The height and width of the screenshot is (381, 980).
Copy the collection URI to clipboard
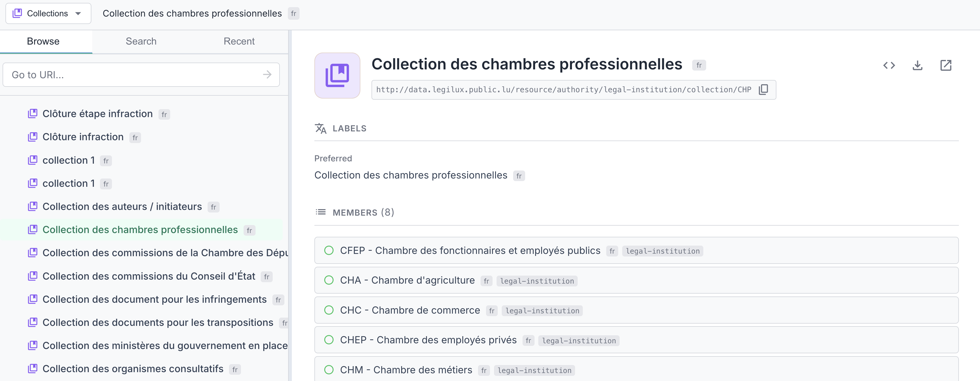point(763,89)
